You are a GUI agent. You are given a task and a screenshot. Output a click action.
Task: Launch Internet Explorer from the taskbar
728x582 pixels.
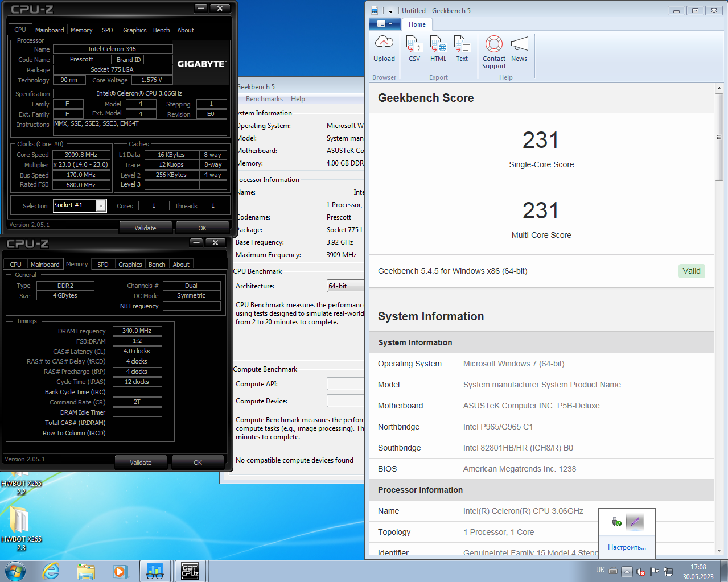pyautogui.click(x=51, y=571)
